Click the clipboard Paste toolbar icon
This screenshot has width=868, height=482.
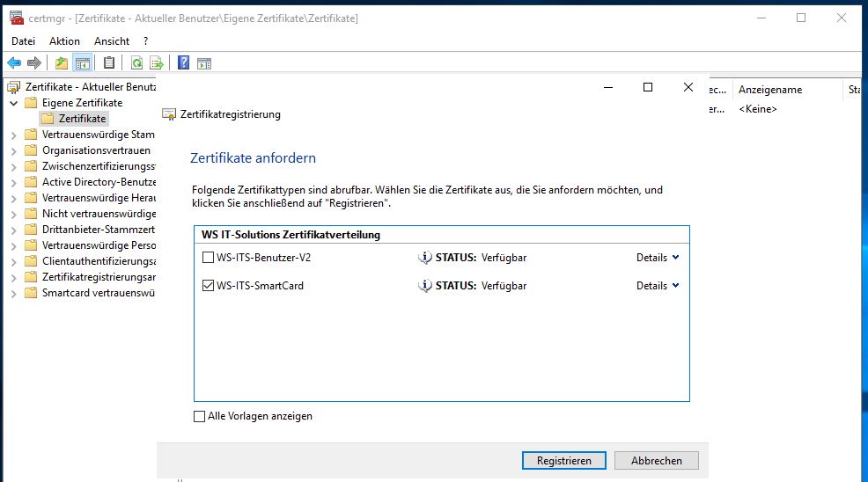(109, 63)
